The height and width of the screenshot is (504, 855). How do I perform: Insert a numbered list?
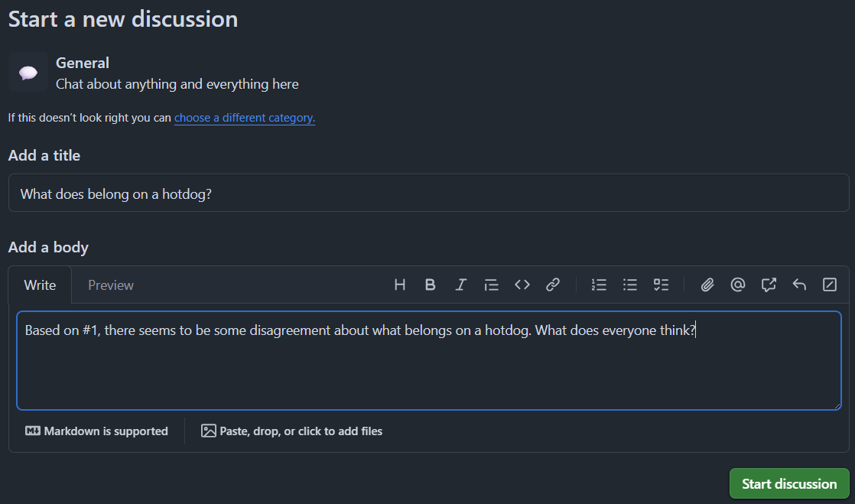[599, 285]
